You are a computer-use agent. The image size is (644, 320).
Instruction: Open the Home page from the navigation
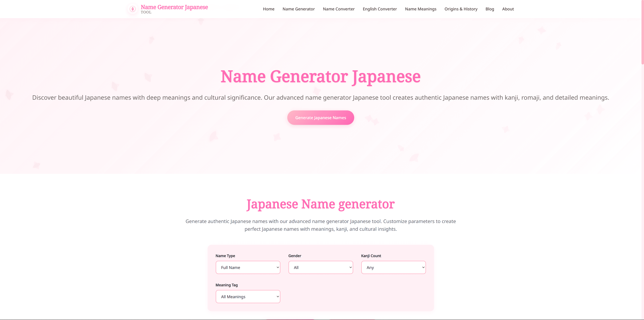point(269,9)
